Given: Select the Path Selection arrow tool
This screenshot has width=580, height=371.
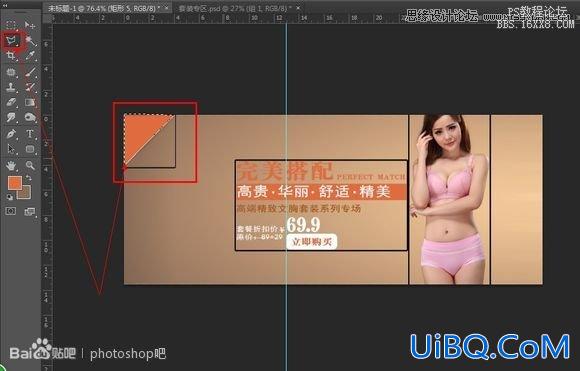Looking at the screenshot, I should [11, 149].
